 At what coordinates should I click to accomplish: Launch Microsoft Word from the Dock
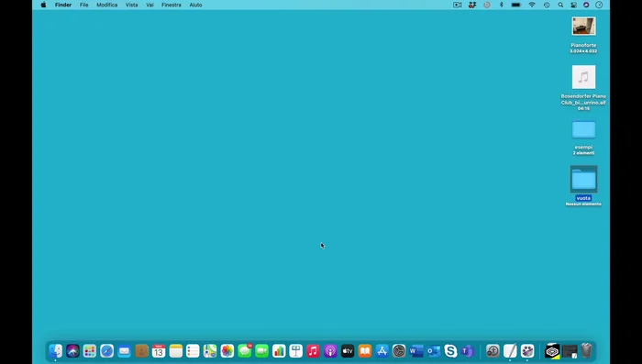[416, 351]
